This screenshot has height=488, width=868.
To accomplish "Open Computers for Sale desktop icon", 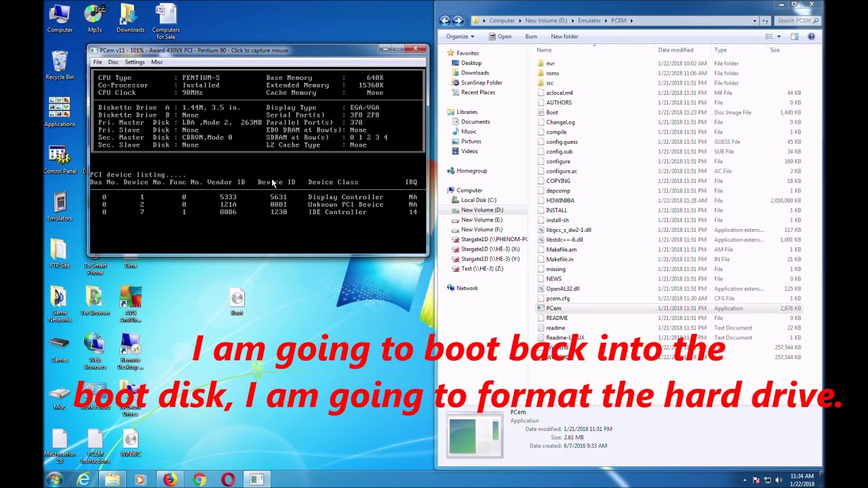I will (165, 21).
